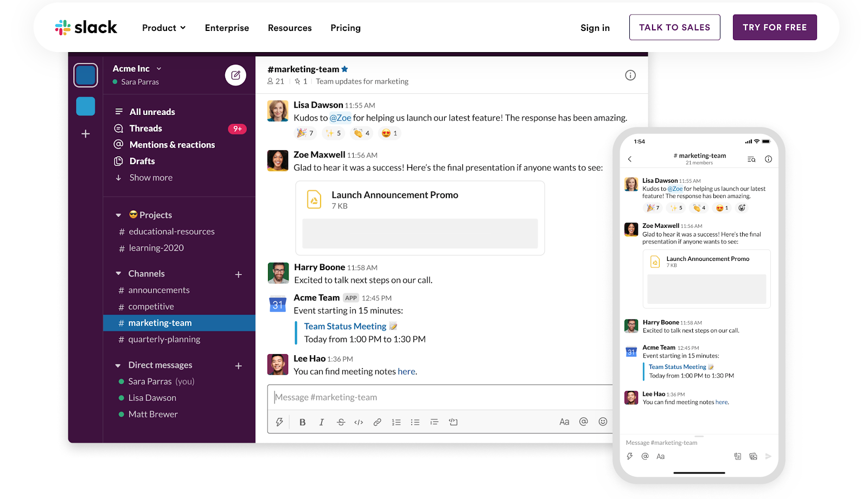This screenshot has width=868, height=499.
Task: Open the lightning shortcuts icon in desktop composer
Action: click(x=279, y=422)
